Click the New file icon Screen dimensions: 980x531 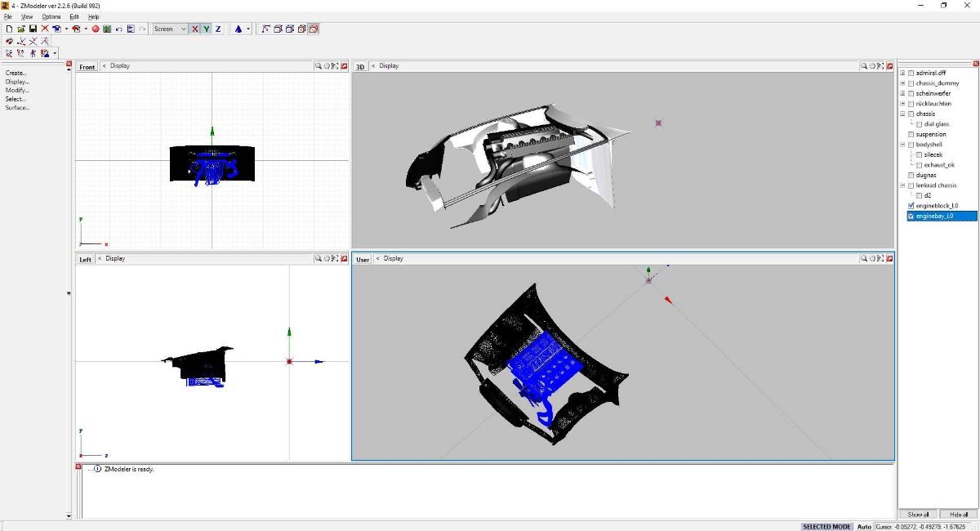[x=9, y=29]
